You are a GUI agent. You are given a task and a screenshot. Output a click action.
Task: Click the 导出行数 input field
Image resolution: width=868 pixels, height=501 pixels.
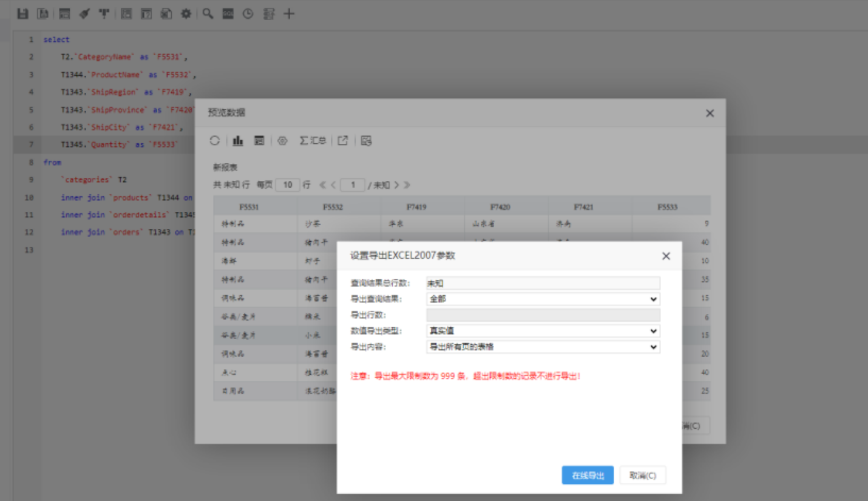click(x=543, y=315)
